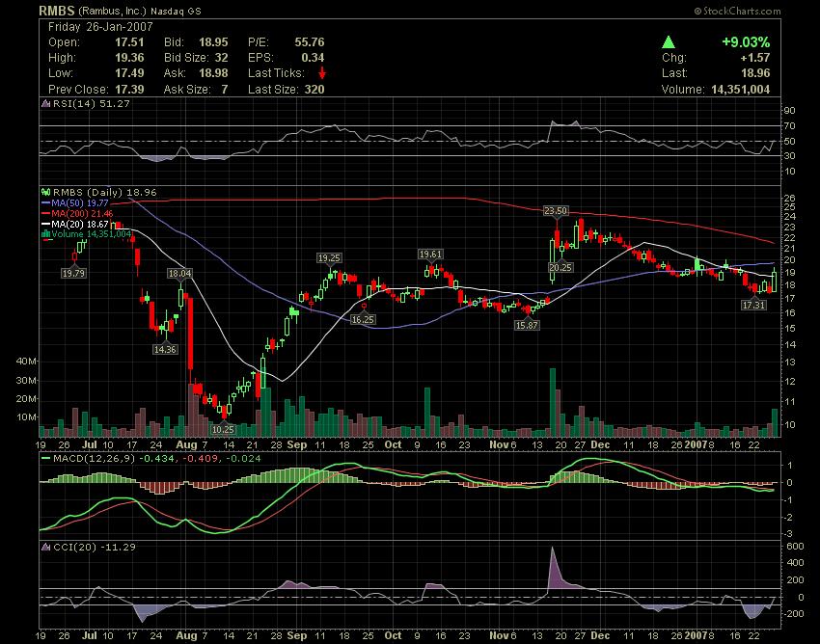Click the Ask value 18.98
This screenshot has height=644, width=820.
[x=213, y=72]
